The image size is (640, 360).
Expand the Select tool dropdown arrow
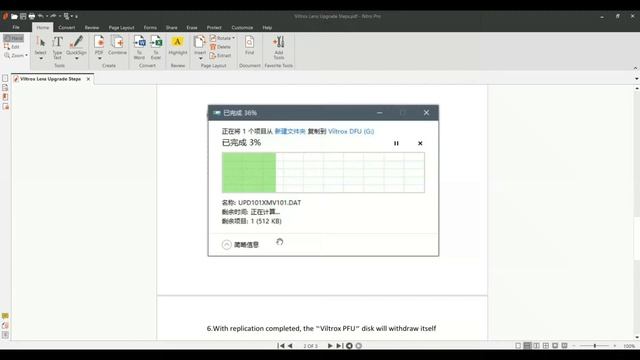click(x=41, y=59)
